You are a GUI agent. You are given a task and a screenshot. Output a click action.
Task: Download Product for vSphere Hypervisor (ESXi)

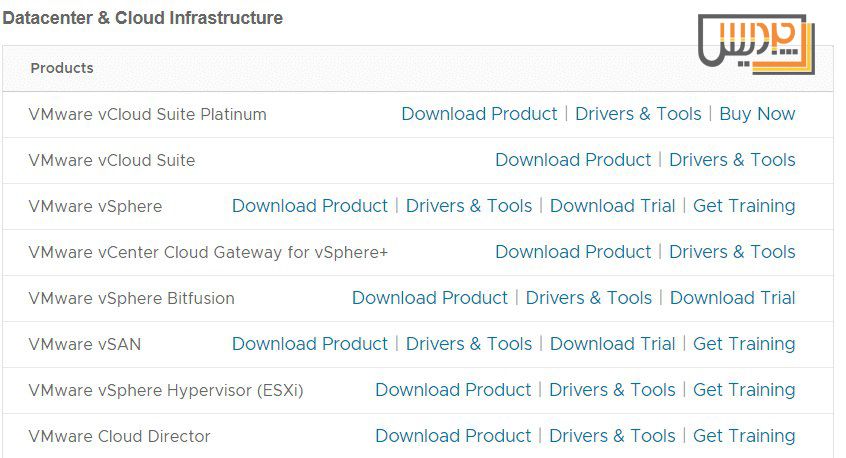(x=453, y=390)
